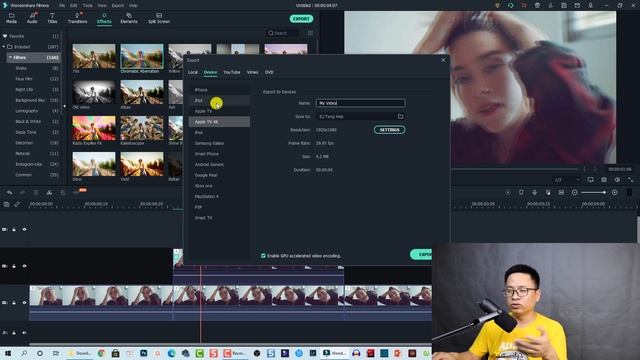Select Smart Phone in the device list
The image size is (640, 360).
(x=219, y=154)
